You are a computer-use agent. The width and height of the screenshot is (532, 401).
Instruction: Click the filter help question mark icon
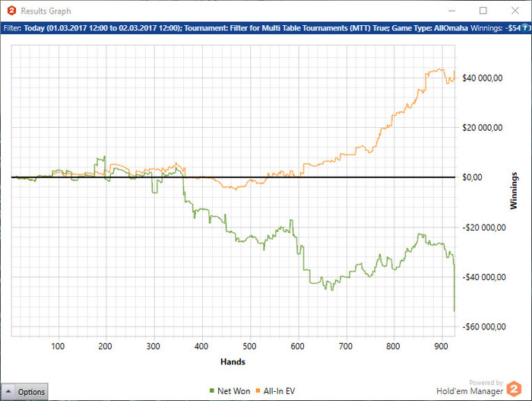point(526,27)
